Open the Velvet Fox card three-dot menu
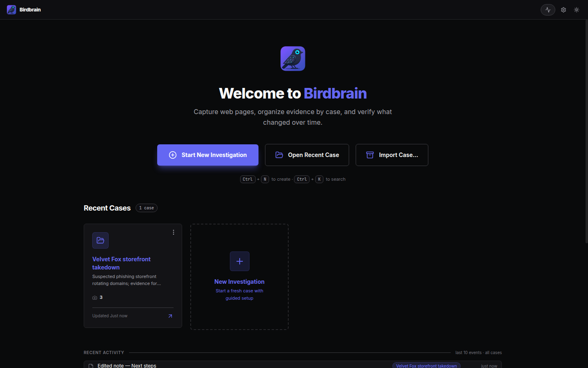Screen dimensions: 588x368 (174, 232)
